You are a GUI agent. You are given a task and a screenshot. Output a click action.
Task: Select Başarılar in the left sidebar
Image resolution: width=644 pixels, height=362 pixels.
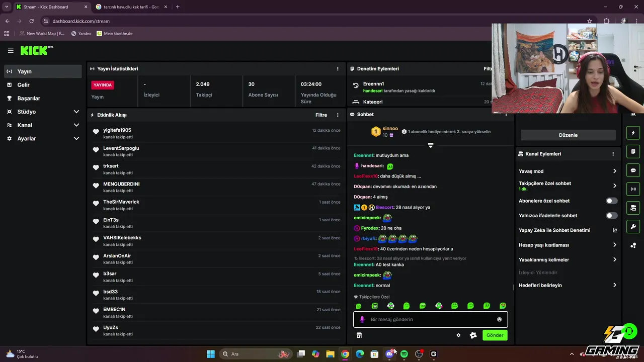coord(43,99)
